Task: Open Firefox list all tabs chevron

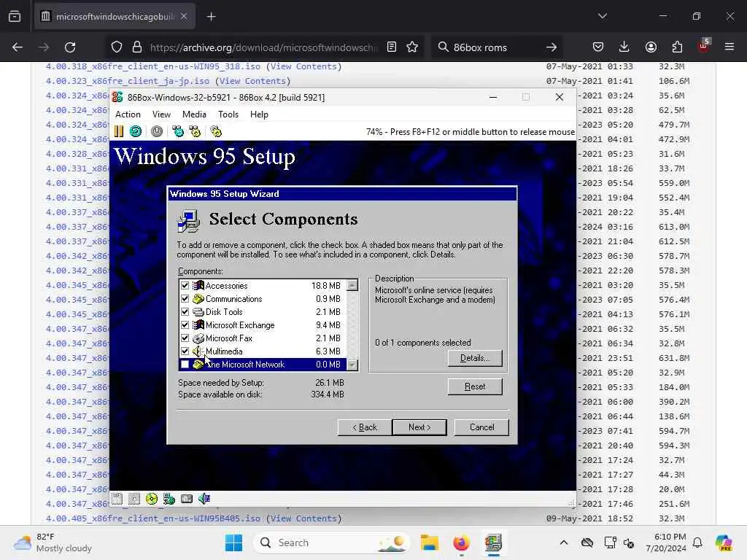Action: 603,16
